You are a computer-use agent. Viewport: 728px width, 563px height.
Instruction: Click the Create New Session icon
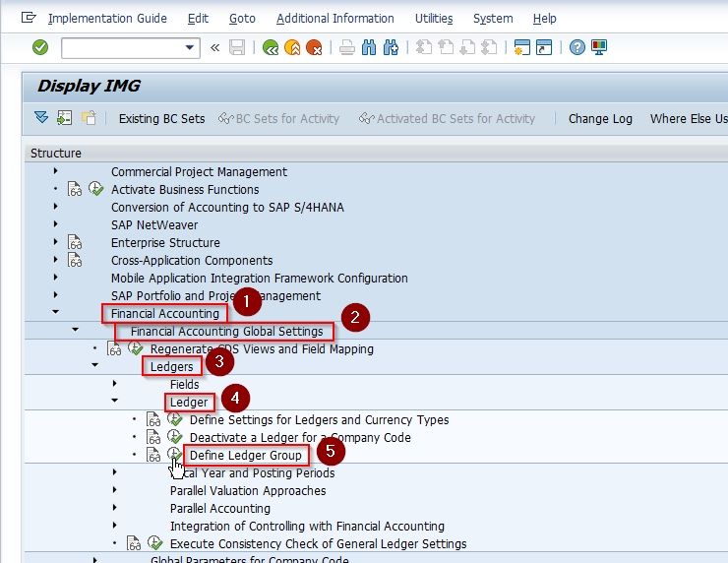[x=521, y=47]
